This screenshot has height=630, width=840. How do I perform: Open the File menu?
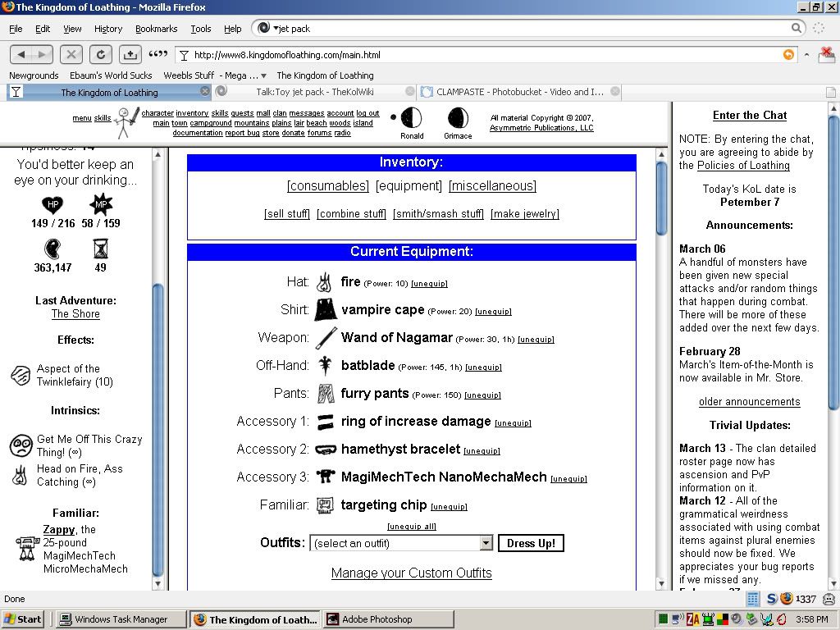(16, 29)
